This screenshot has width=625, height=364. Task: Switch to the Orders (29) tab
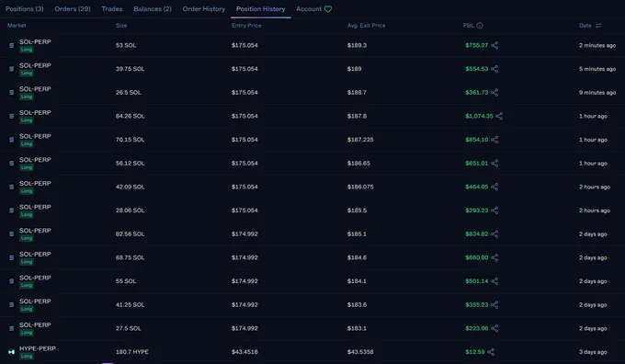tap(73, 9)
